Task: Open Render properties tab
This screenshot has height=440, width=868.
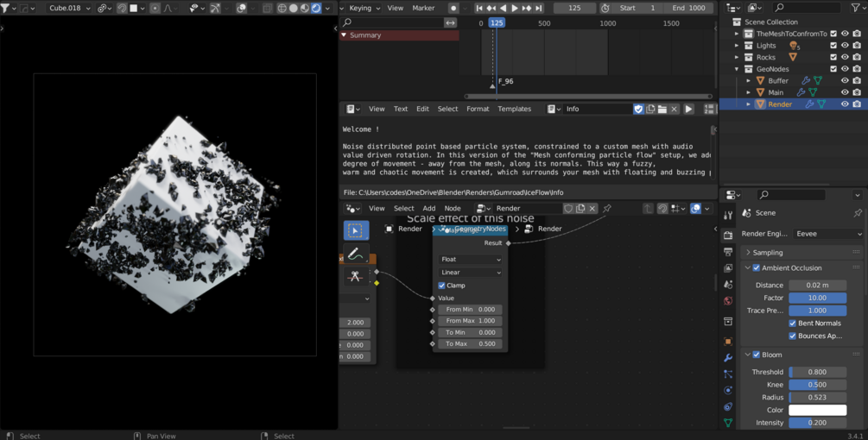Action: 728,235
